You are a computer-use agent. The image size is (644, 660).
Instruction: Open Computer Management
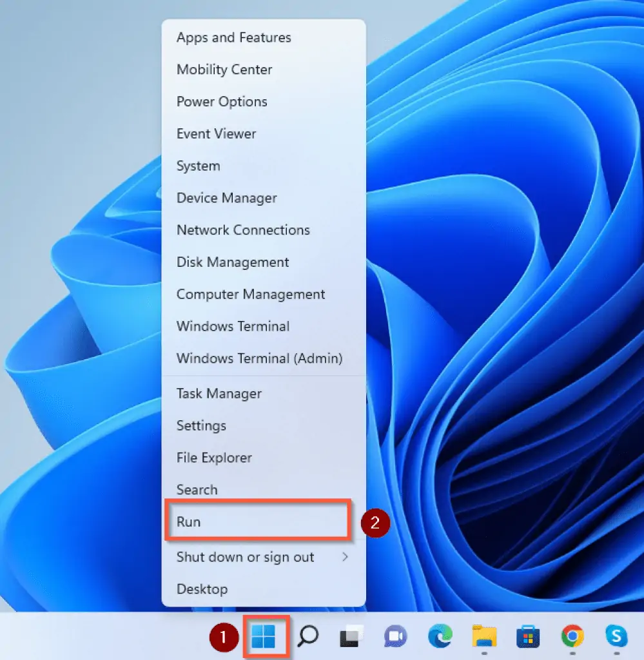(x=264, y=294)
